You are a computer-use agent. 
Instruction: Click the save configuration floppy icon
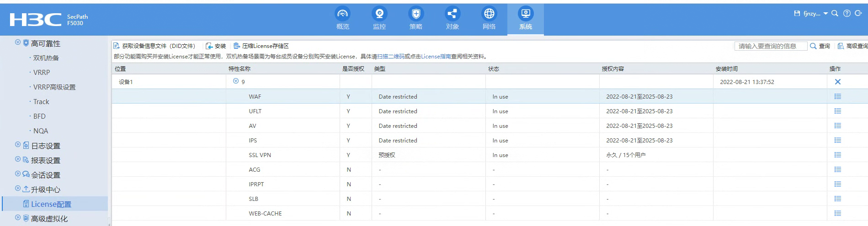pos(797,14)
